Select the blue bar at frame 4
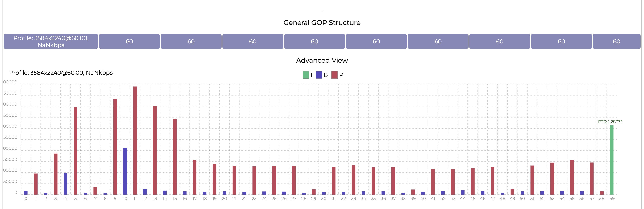Screen dimensions: 644x209 point(65,184)
